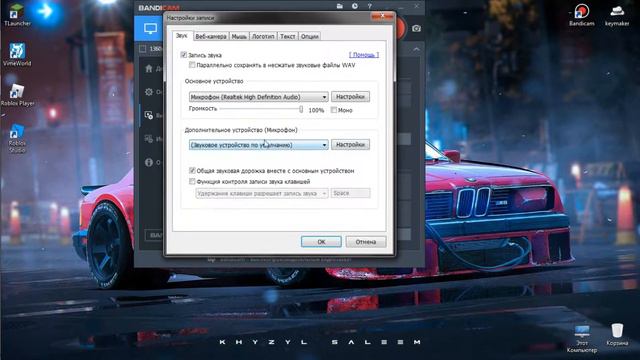
Task: Select Bandicam screen recording mode monitor icon
Action: point(150,29)
